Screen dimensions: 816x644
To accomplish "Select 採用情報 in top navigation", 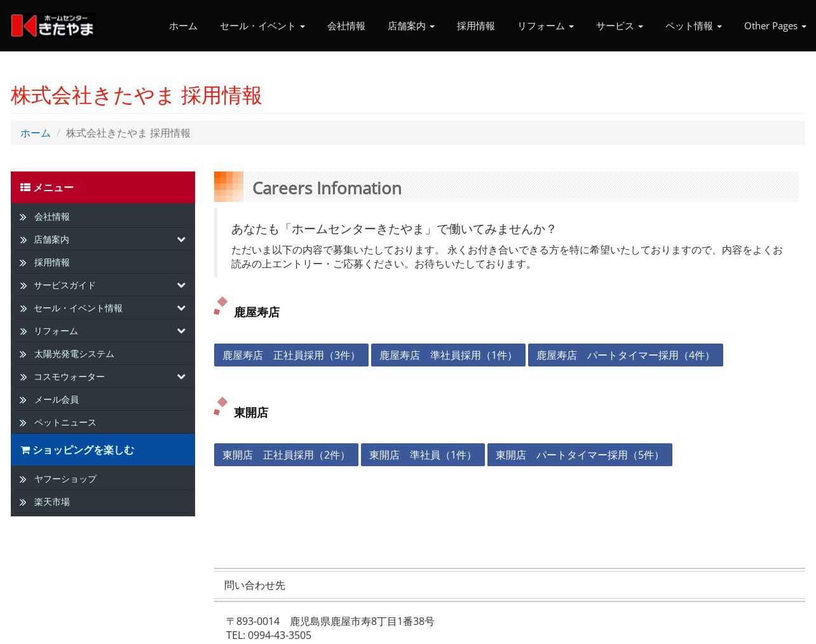I will pyautogui.click(x=476, y=26).
